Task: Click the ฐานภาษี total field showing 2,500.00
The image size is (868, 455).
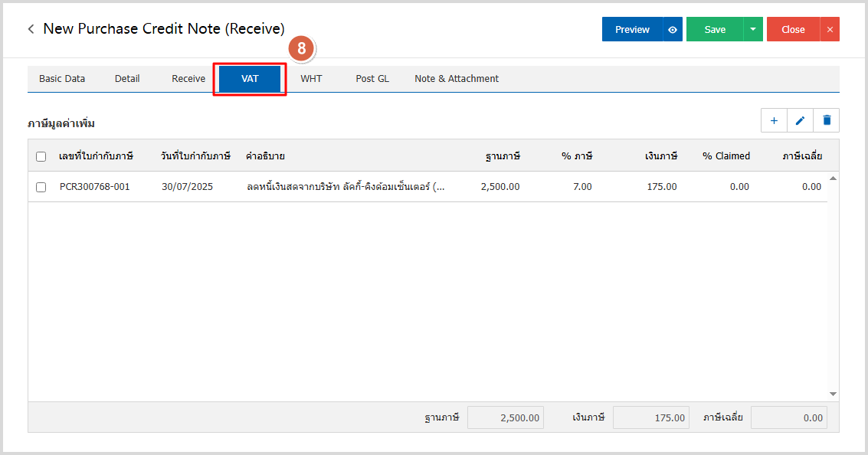Action: click(506, 417)
